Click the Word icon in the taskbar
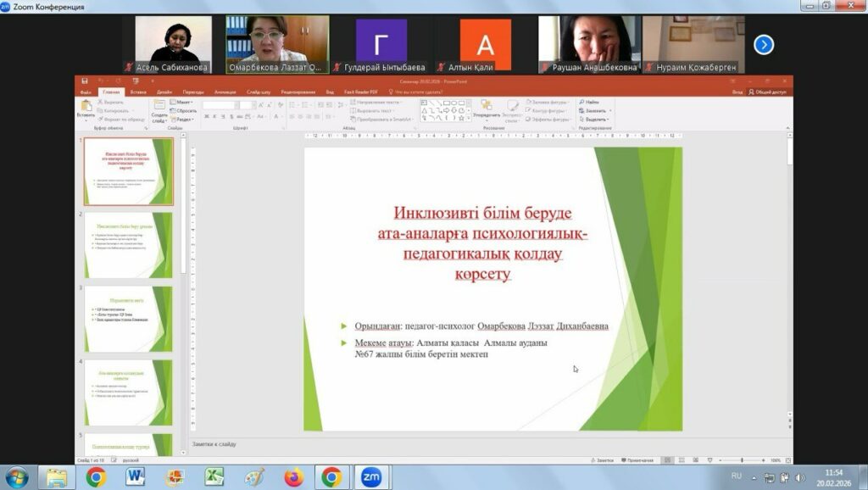Screen dimensions: 868x490 pyautogui.click(x=136, y=477)
